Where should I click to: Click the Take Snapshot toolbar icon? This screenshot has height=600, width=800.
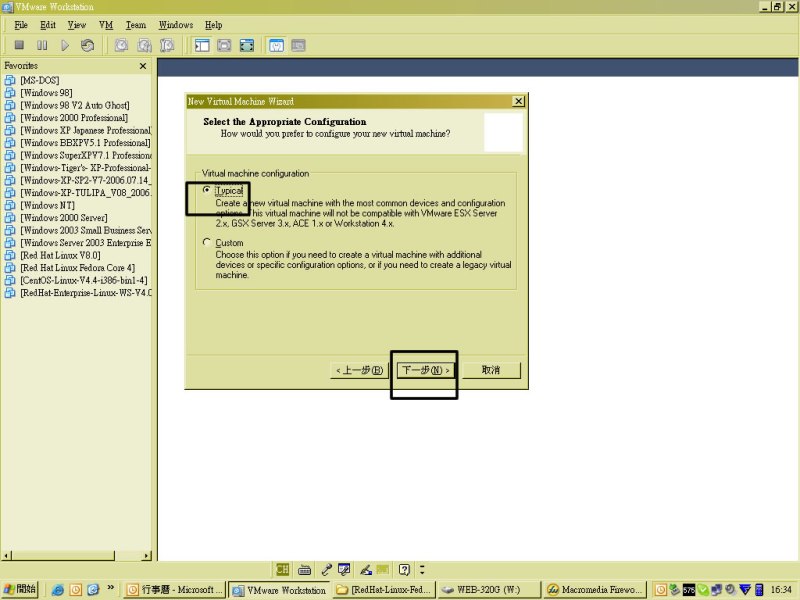point(121,45)
